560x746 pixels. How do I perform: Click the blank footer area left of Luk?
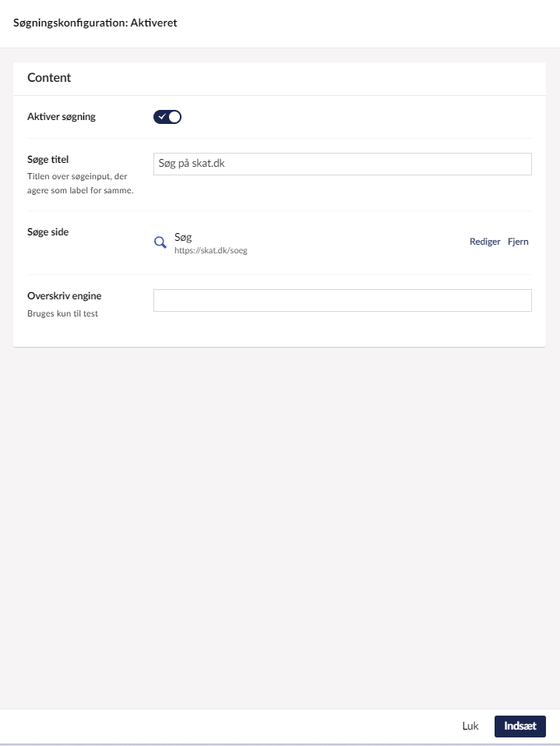(x=234, y=726)
